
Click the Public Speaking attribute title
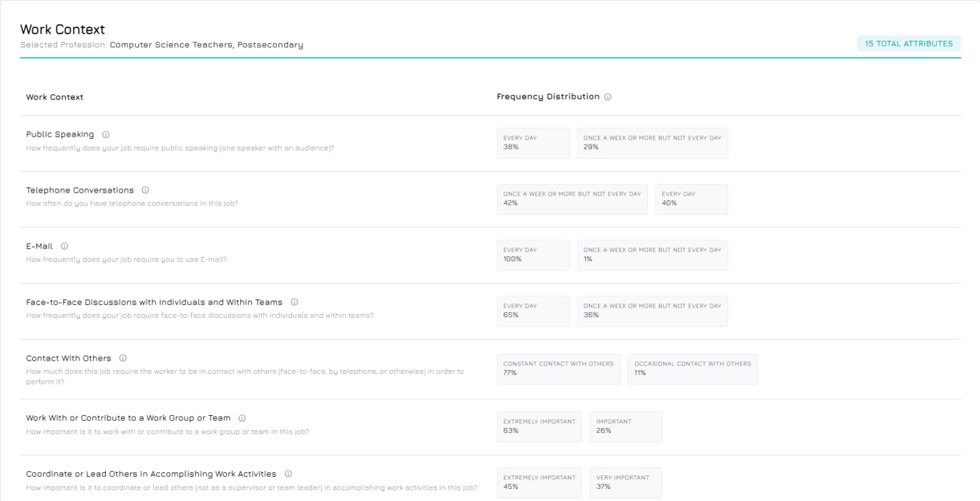(60, 135)
